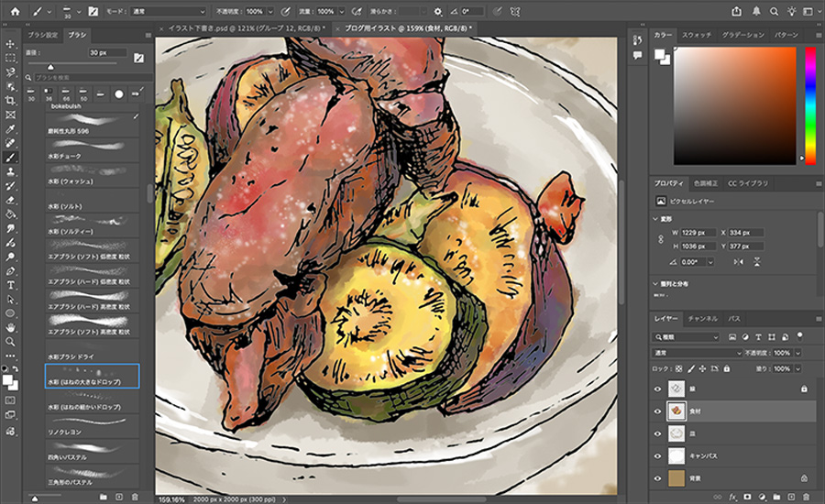Click the Home icon in options bar
This screenshot has height=504, width=825.
[x=16, y=11]
